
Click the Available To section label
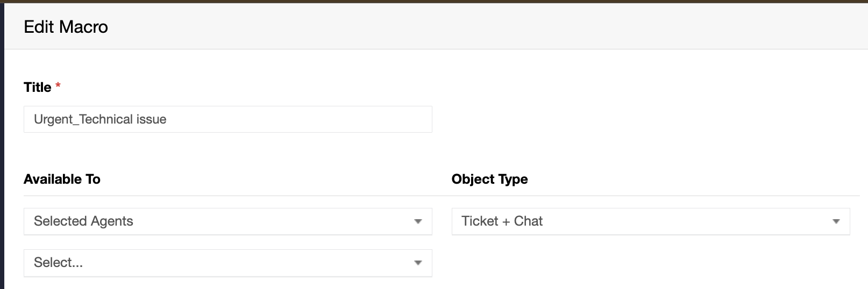[62, 179]
